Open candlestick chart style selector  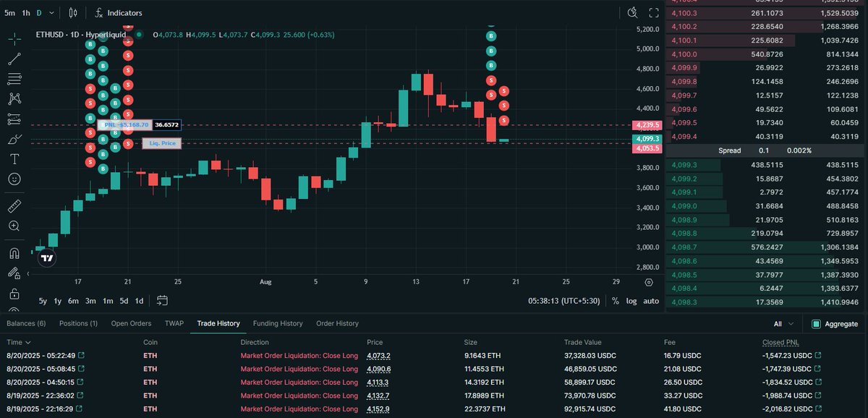pos(73,13)
